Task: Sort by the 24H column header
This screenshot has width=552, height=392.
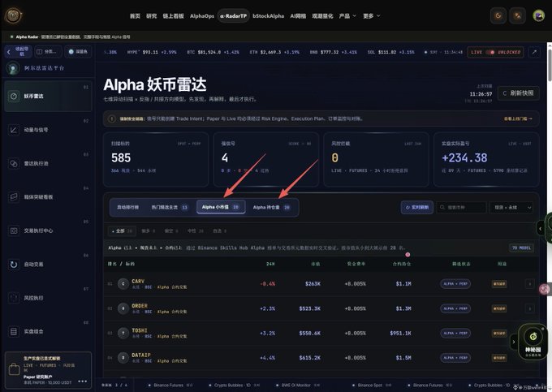Action: [270, 264]
